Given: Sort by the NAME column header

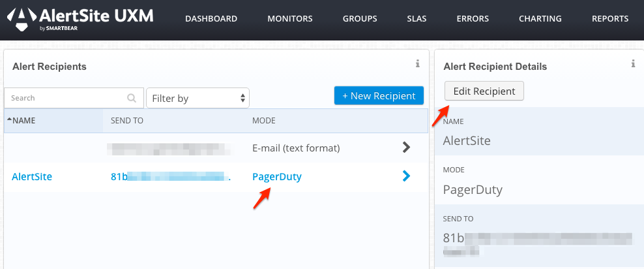Looking at the screenshot, I should [x=24, y=121].
